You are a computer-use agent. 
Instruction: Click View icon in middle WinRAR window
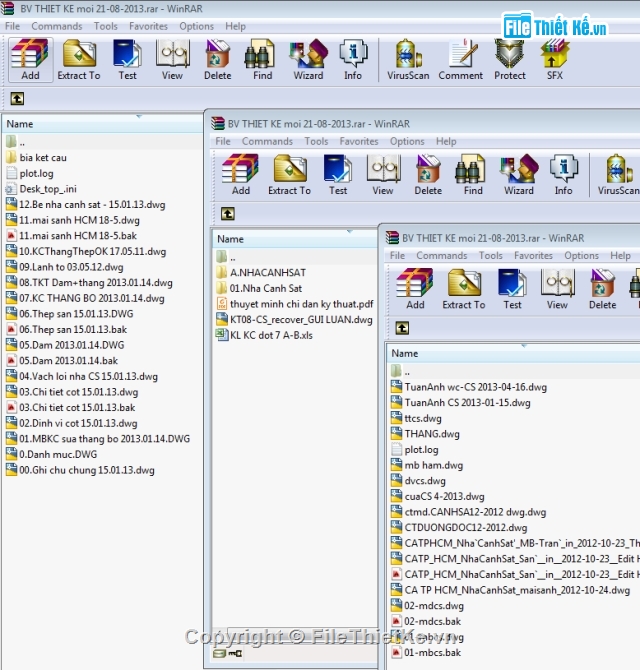point(383,175)
